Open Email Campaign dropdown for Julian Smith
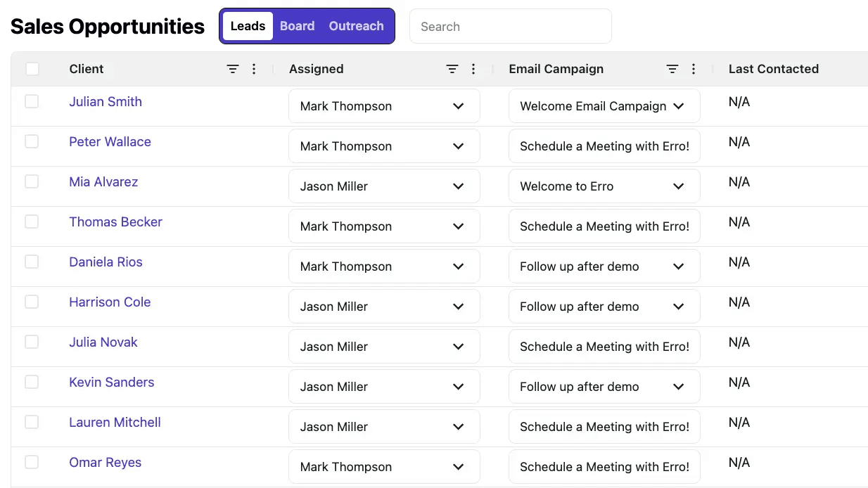Image resolution: width=868 pixels, height=488 pixels. point(604,106)
